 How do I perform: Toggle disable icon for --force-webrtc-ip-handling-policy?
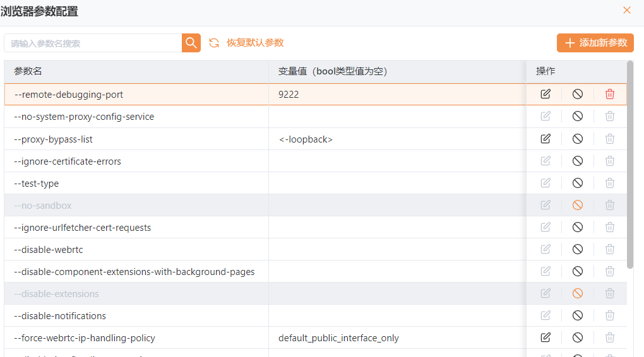tap(578, 337)
